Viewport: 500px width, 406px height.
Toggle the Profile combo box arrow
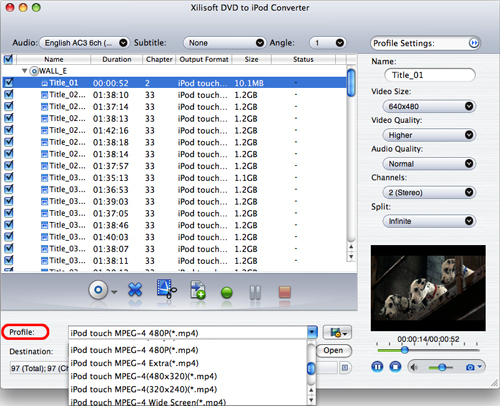(312, 332)
